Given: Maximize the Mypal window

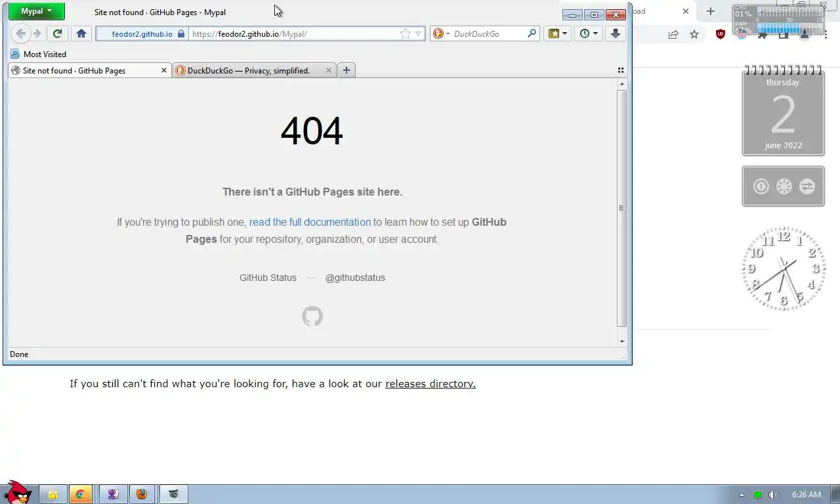Looking at the screenshot, I should pyautogui.click(x=594, y=14).
